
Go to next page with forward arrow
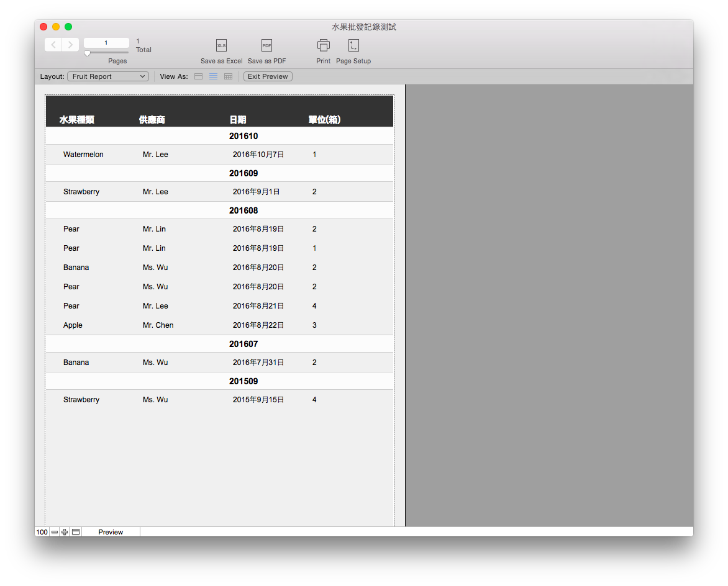[x=71, y=45]
